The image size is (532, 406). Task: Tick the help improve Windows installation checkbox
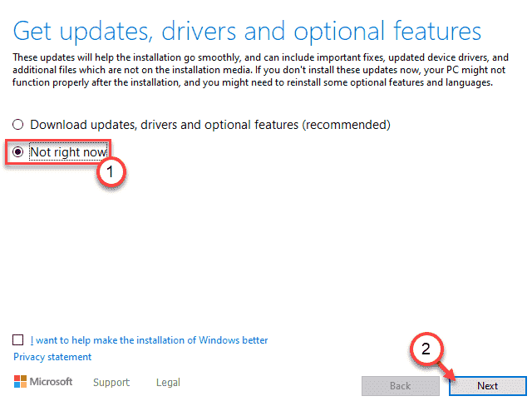(x=19, y=340)
